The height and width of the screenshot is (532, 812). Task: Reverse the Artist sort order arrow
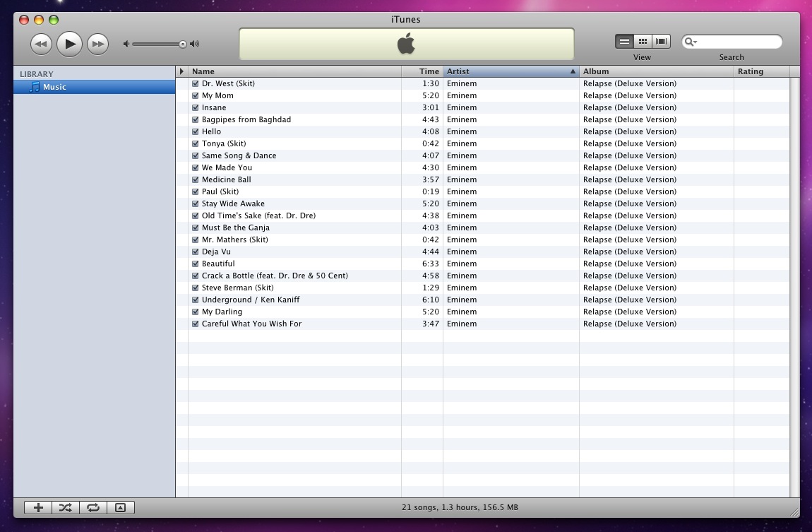pos(573,71)
